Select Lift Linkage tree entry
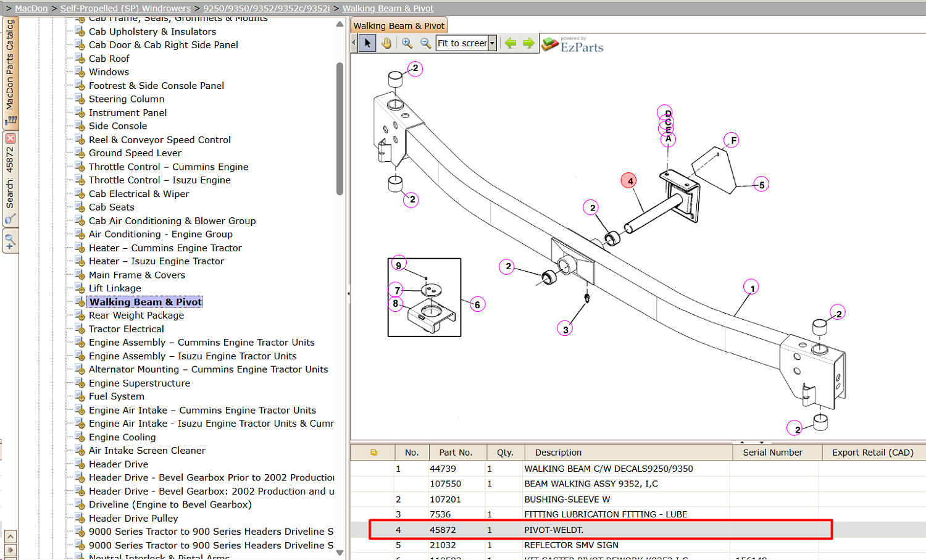The image size is (926, 560). coord(115,288)
